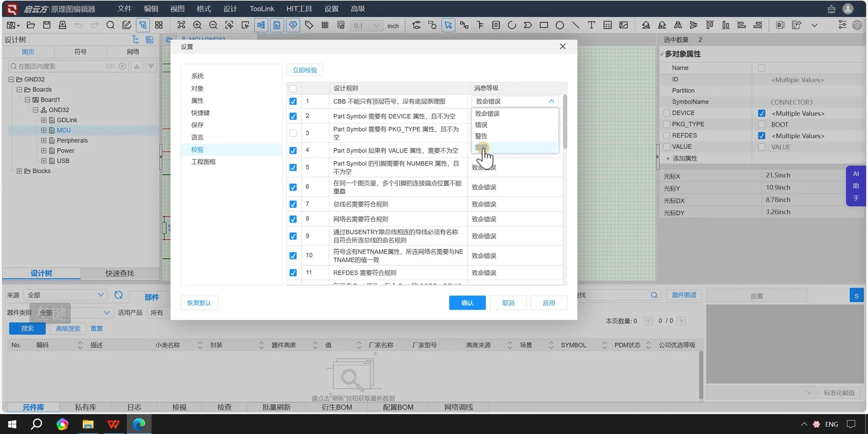Click the Zoom Out icon
Viewport: 868px width, 434px height.
pyautogui.click(x=213, y=25)
